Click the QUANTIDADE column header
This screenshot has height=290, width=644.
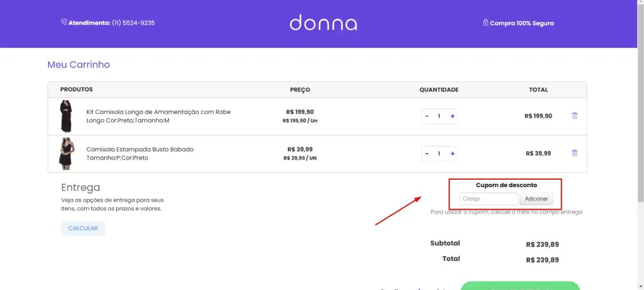coord(439,90)
